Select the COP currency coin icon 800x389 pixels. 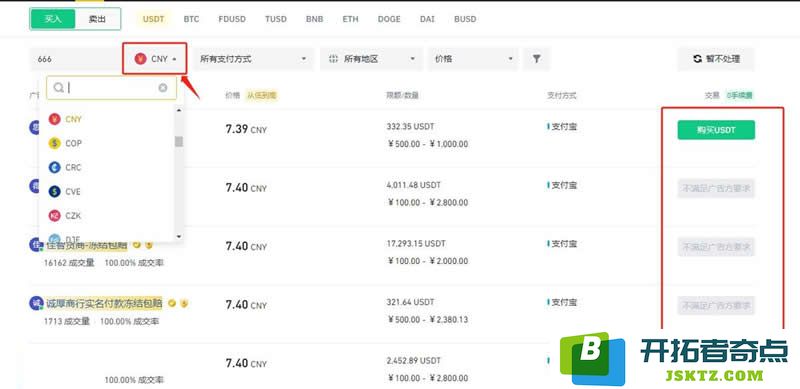tap(55, 143)
